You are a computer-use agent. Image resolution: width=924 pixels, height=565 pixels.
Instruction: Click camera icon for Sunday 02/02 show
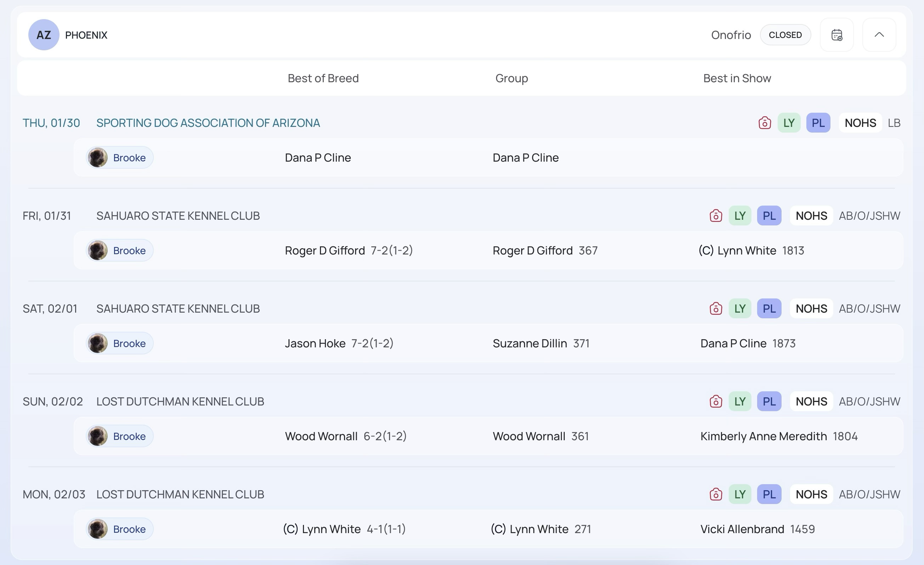[x=716, y=402]
